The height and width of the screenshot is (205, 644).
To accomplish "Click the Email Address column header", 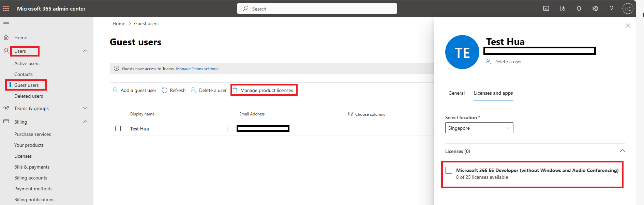I will pyautogui.click(x=252, y=114).
